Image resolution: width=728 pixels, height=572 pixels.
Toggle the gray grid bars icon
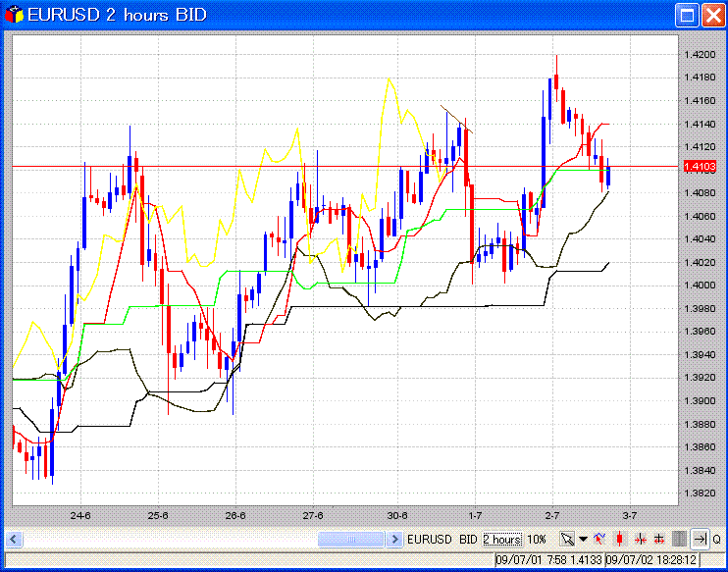(679, 539)
